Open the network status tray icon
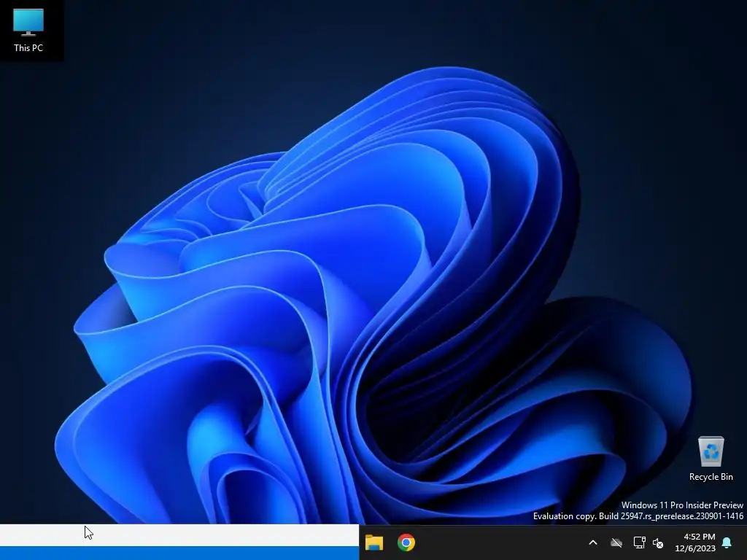The height and width of the screenshot is (560, 747). (639, 542)
